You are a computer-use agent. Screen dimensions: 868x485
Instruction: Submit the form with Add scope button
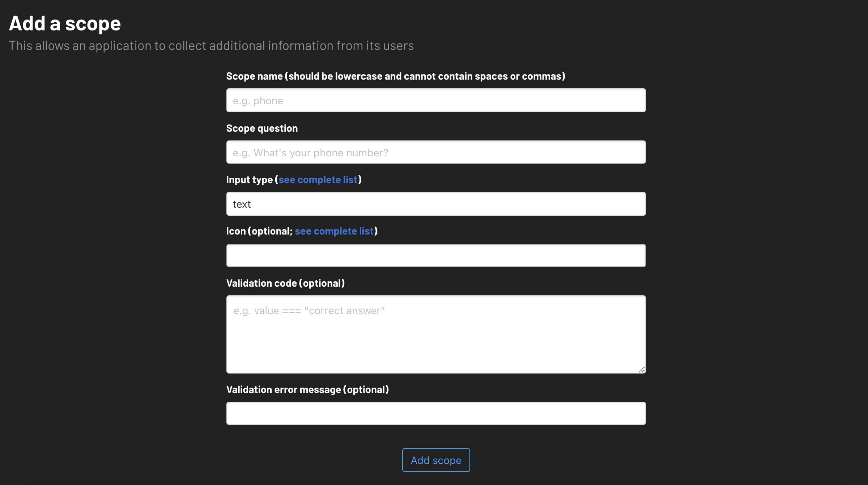pos(436,460)
